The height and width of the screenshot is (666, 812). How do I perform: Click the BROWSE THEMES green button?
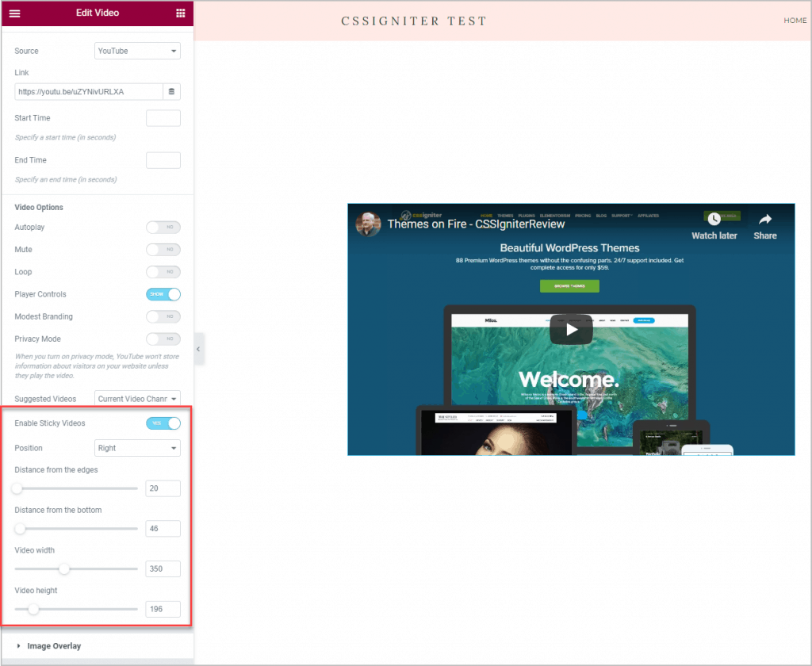(569, 286)
